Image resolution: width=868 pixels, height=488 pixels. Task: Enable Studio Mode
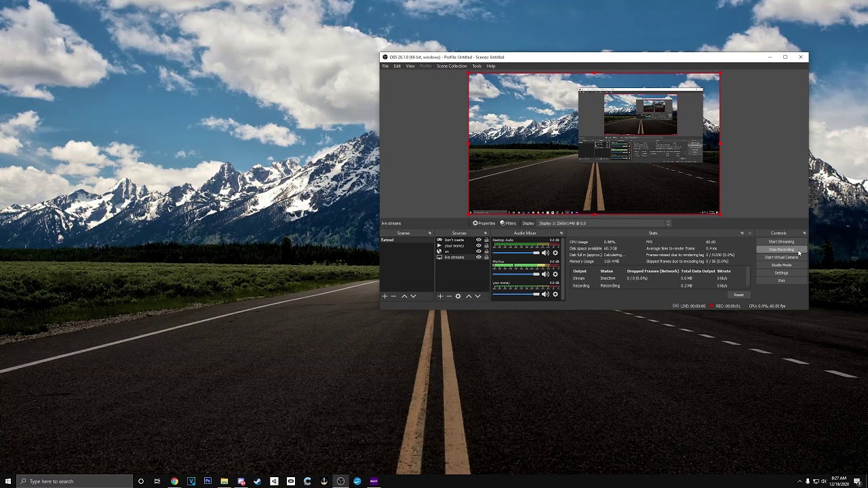(781, 265)
